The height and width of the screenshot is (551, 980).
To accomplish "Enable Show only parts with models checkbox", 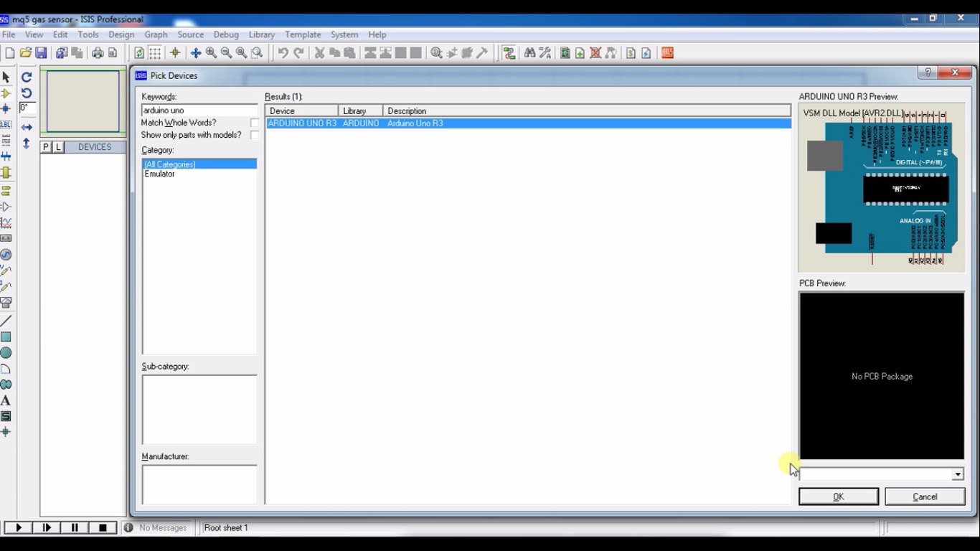I will (254, 135).
